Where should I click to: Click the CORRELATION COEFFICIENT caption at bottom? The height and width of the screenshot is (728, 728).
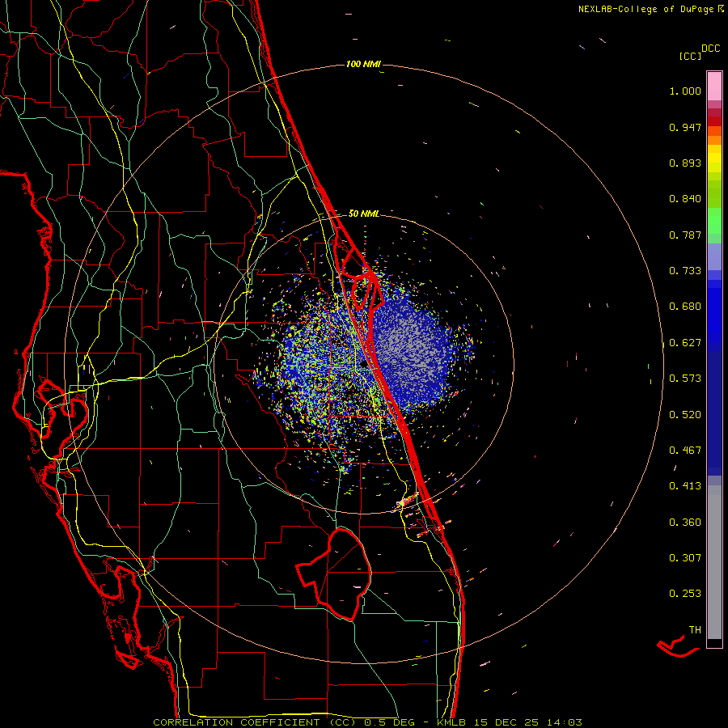tap(367, 722)
